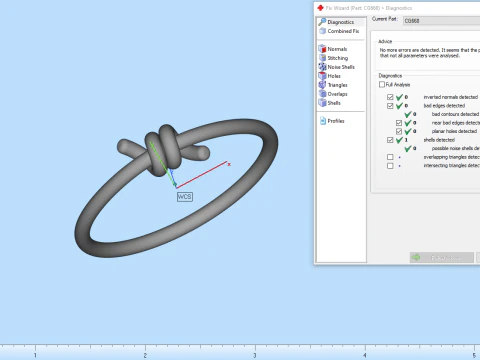
Task: Toggle the near bad edges detected checkbox
Action: tap(399, 123)
